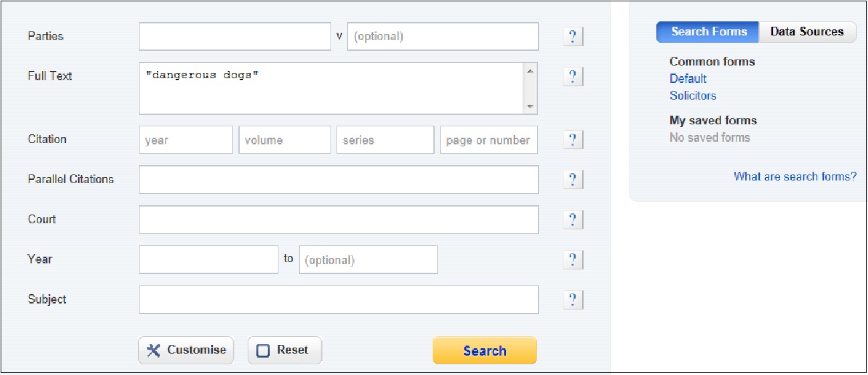The image size is (868, 375).
Task: Select the Default common form
Action: click(688, 78)
